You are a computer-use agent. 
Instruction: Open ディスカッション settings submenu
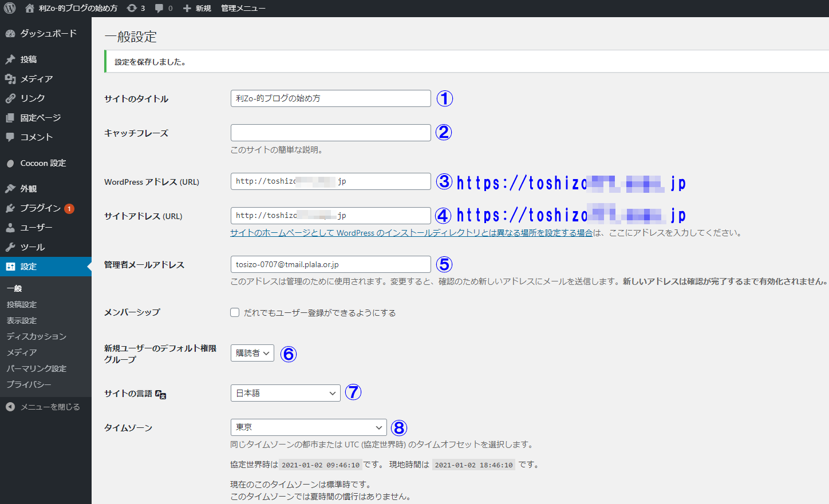tap(36, 336)
